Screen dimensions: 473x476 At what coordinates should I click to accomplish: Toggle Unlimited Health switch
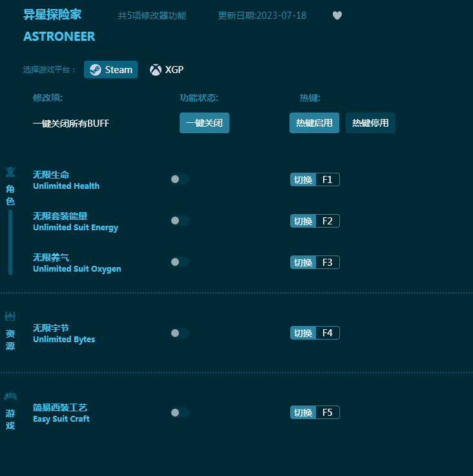tap(180, 179)
